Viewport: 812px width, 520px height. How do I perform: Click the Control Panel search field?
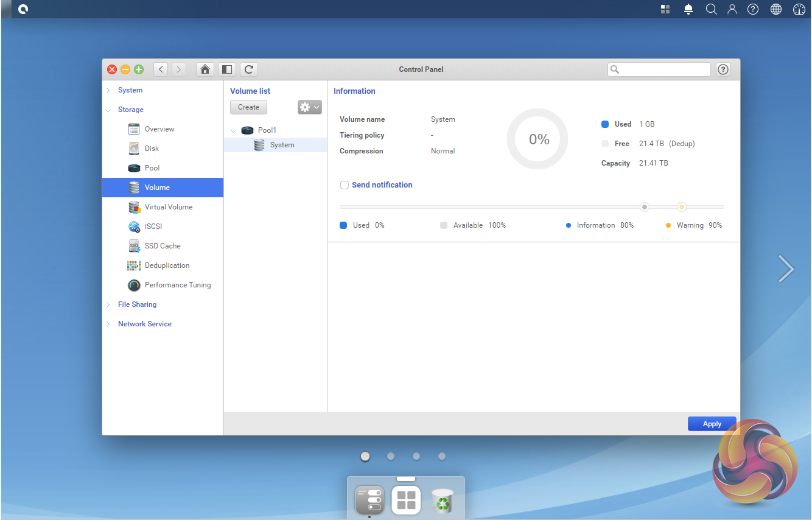pyautogui.click(x=664, y=69)
